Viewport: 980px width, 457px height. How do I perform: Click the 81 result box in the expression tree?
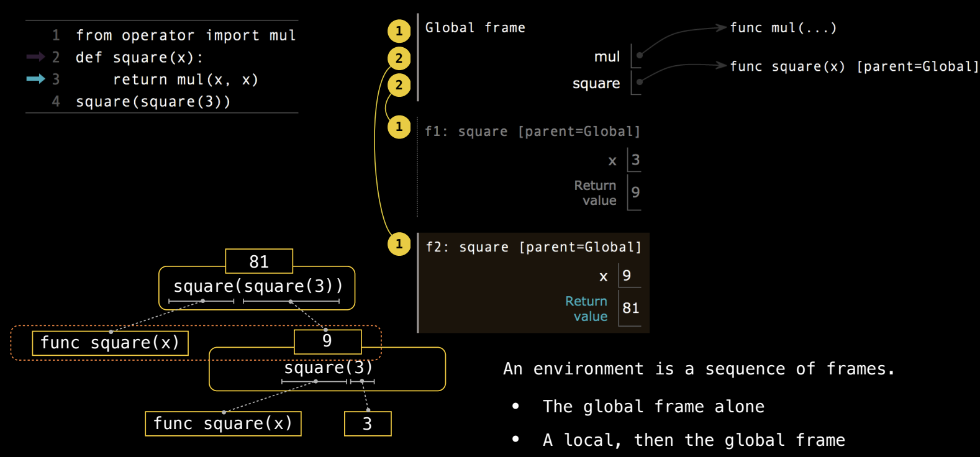point(259,261)
